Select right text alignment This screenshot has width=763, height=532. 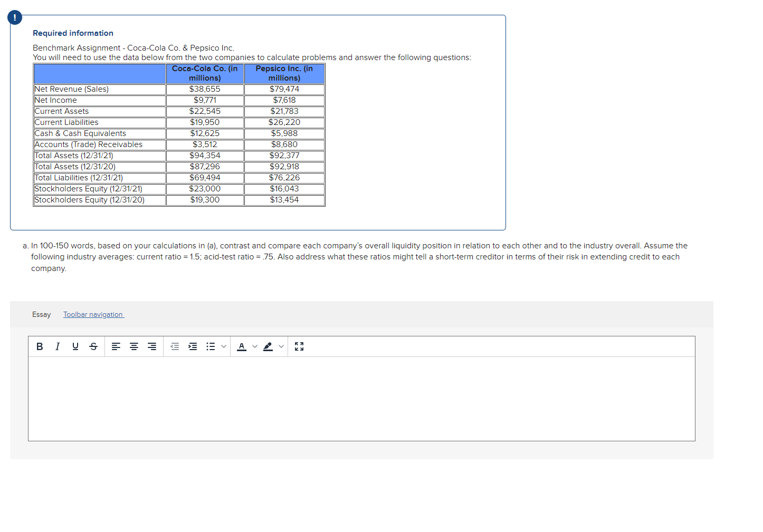(151, 346)
